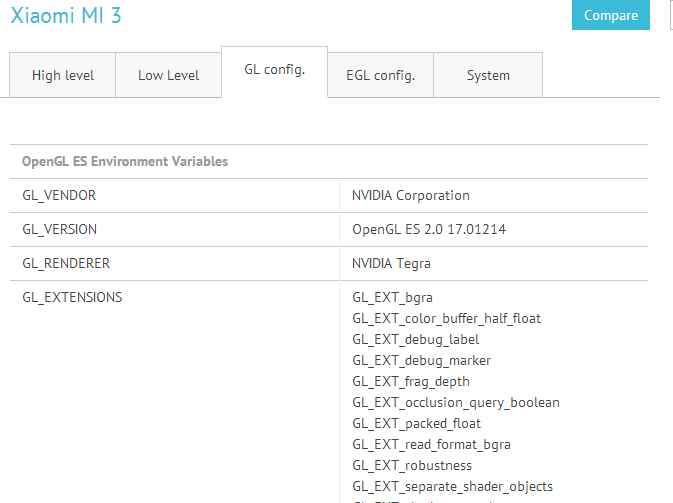Screen dimensions: 673x503
Task: Switch to the EGL config. tab
Action: coord(380,75)
